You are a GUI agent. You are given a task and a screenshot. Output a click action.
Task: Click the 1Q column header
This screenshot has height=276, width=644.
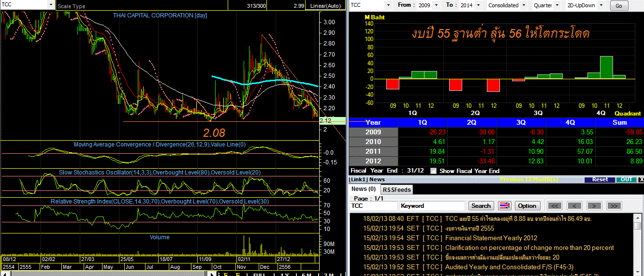(x=423, y=123)
